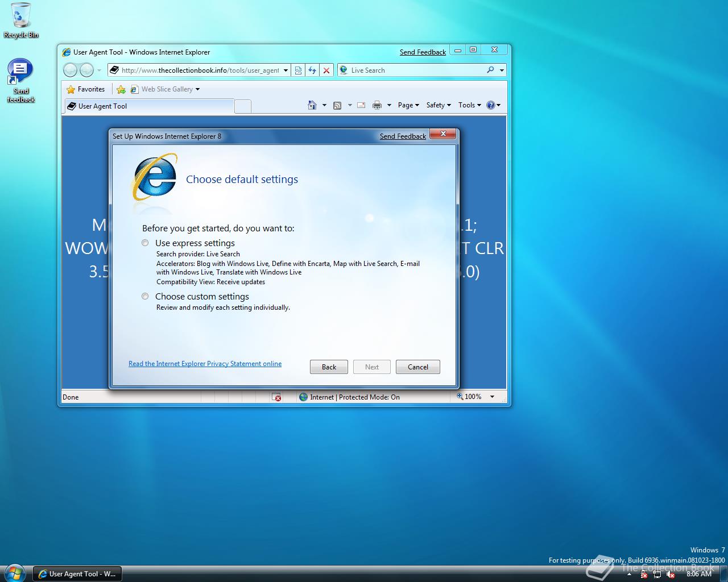Open the Help question mark menu
Viewport: 728px width, 582px height.
click(x=493, y=105)
